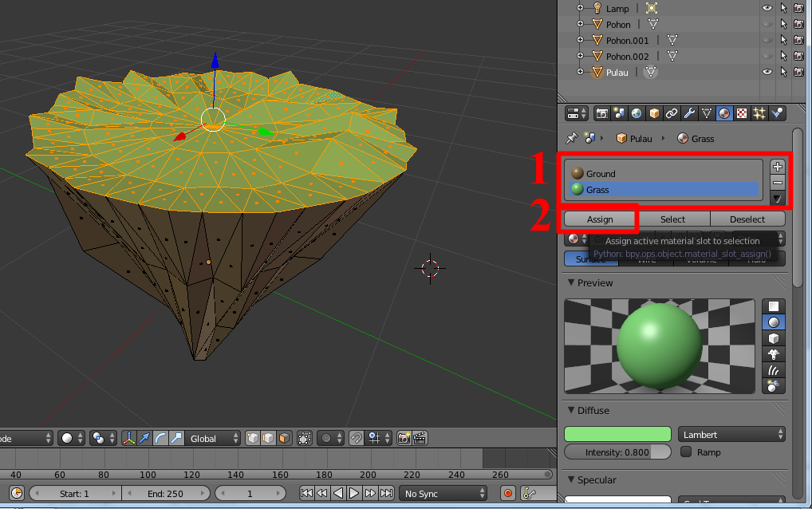Click the Assign material button

coord(599,219)
